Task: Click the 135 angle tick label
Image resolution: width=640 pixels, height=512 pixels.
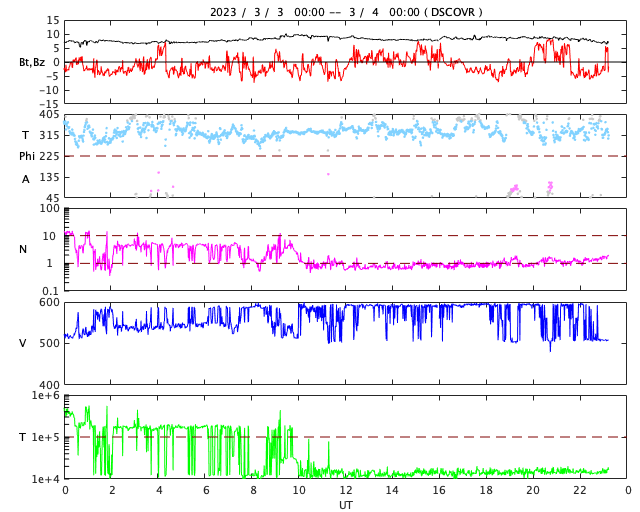Action: click(49, 177)
